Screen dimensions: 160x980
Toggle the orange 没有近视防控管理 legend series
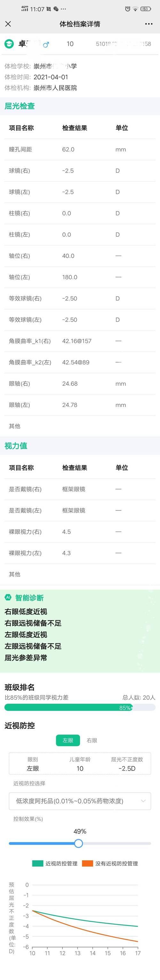point(110,863)
